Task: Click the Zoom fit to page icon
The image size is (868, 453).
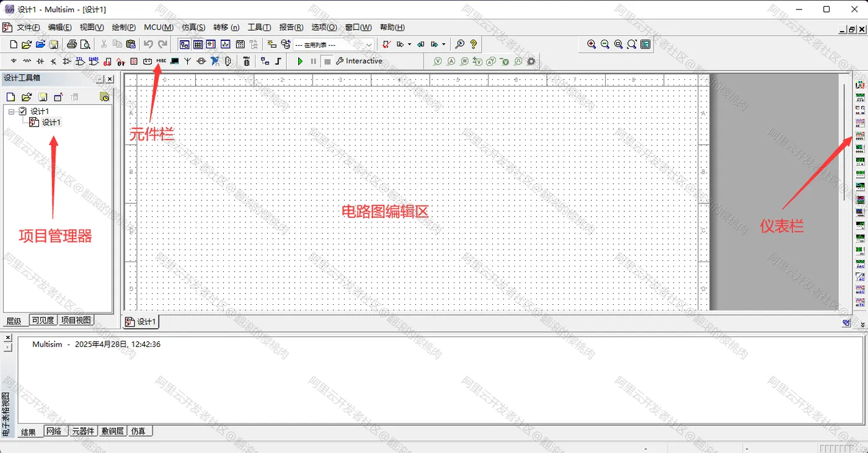Action: 632,44
